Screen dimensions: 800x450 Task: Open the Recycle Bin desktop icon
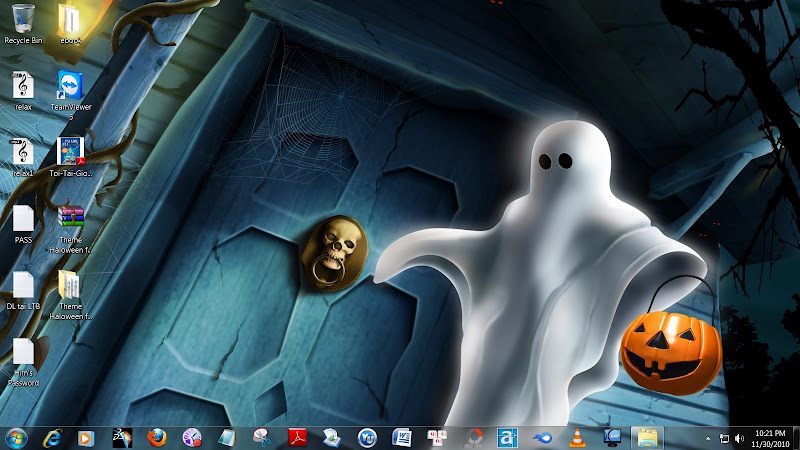pyautogui.click(x=23, y=24)
